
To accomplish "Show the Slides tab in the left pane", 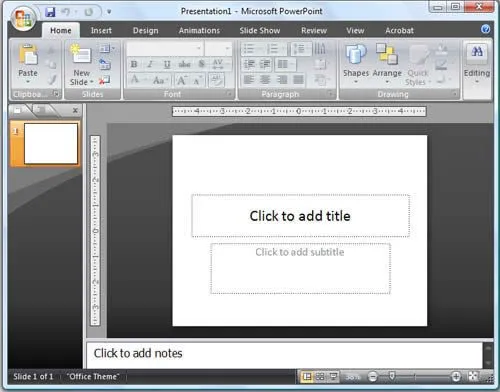I will [18, 110].
